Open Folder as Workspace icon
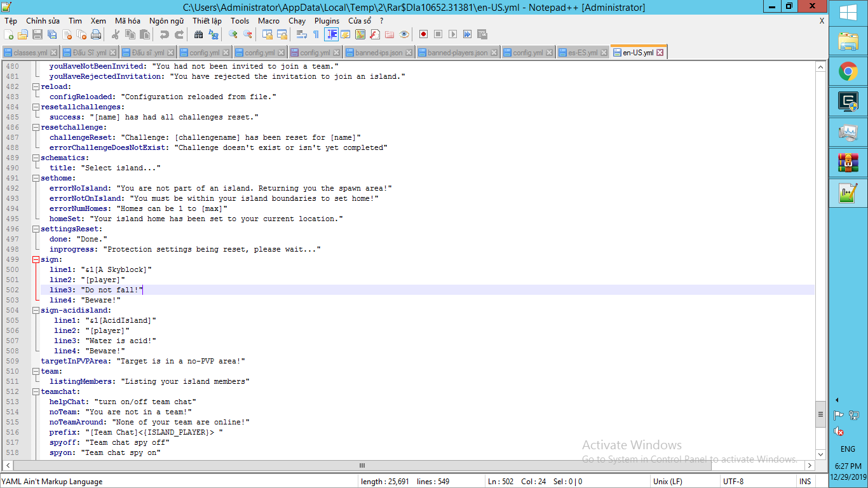The image size is (868, 488). point(390,34)
